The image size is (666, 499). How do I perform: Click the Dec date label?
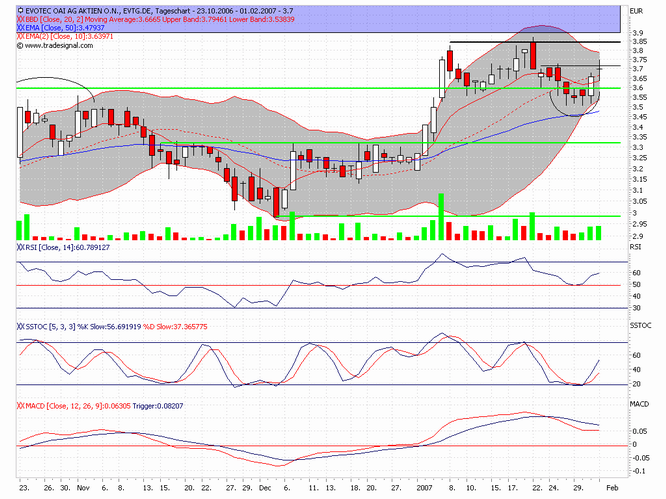[265, 488]
